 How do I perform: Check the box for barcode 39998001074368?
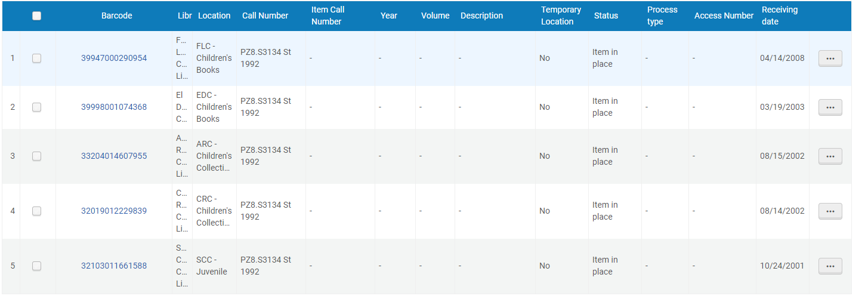point(36,107)
